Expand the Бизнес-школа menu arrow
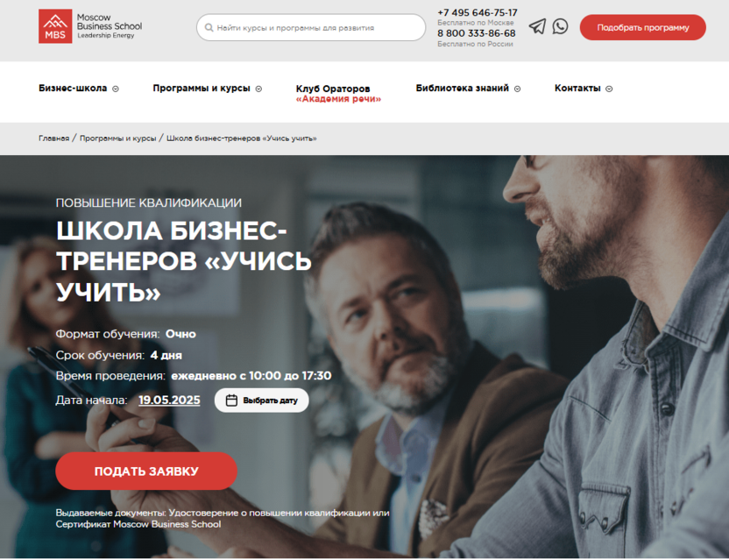 click(116, 89)
